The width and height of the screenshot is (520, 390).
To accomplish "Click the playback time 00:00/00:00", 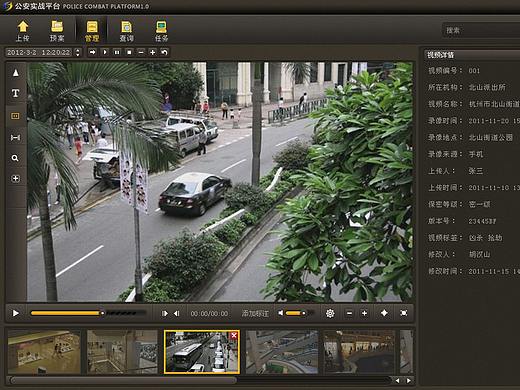I will (209, 314).
